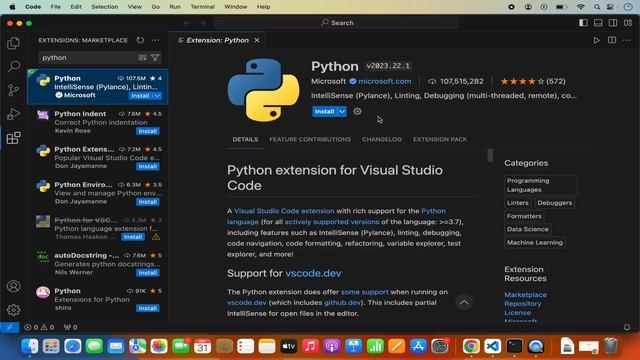Install Python Environment Manager by Don Jayamanne
The image size is (640, 360).
[x=148, y=202]
